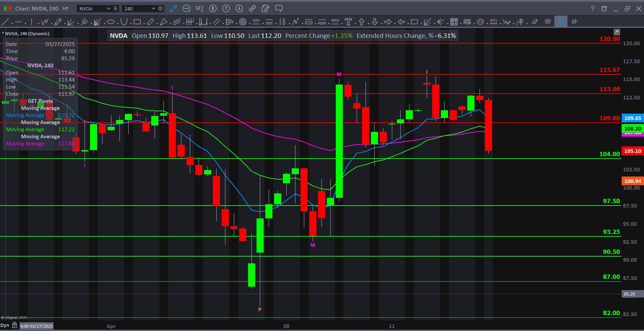Screen dimensions: 644x331
Task: Toggle the green-red link indicator
Action: click(x=7, y=8)
